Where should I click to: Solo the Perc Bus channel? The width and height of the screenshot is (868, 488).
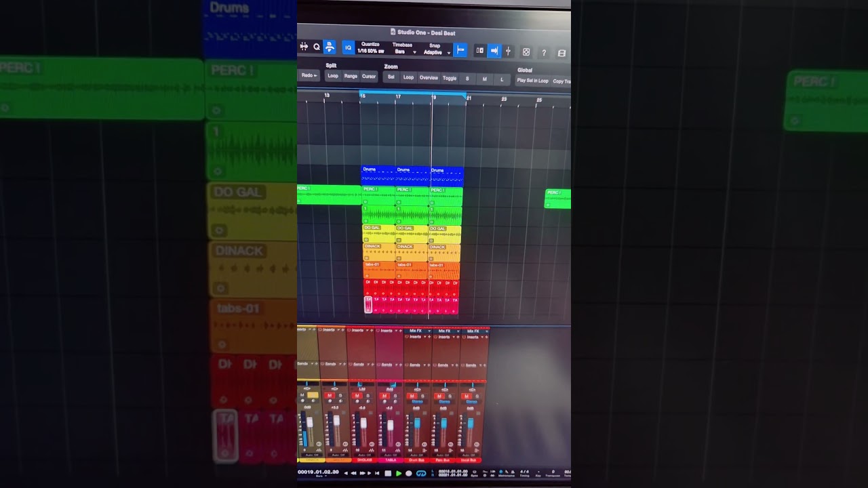450,396
